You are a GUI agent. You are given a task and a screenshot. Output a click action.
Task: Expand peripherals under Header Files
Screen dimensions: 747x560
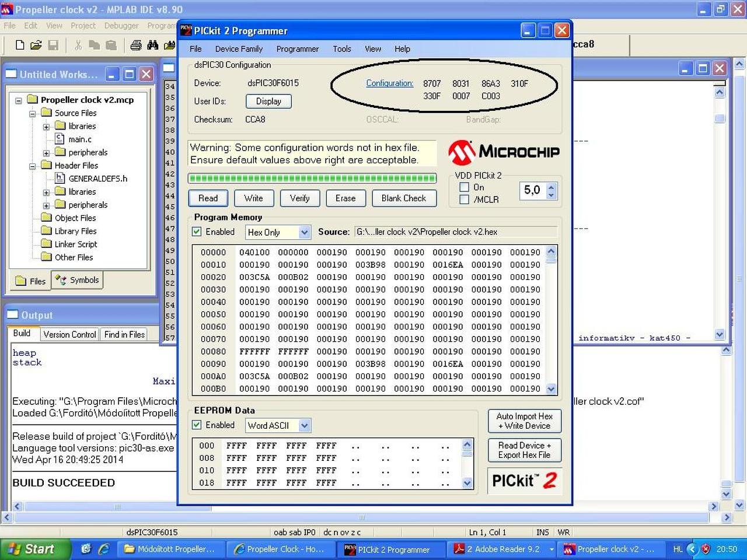(46, 205)
